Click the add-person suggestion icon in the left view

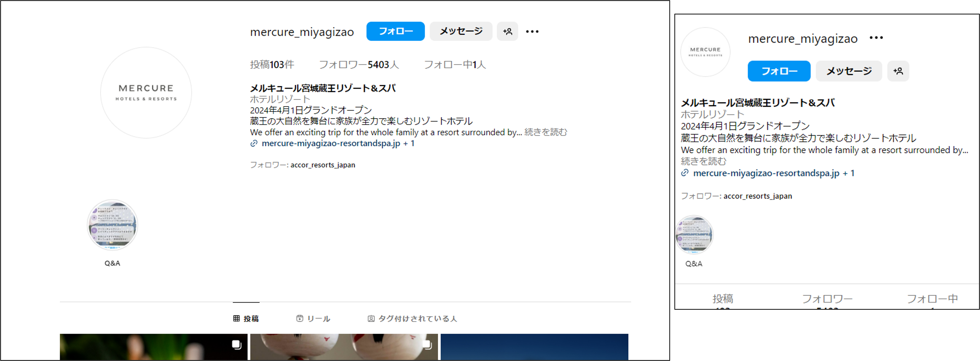[x=507, y=31]
